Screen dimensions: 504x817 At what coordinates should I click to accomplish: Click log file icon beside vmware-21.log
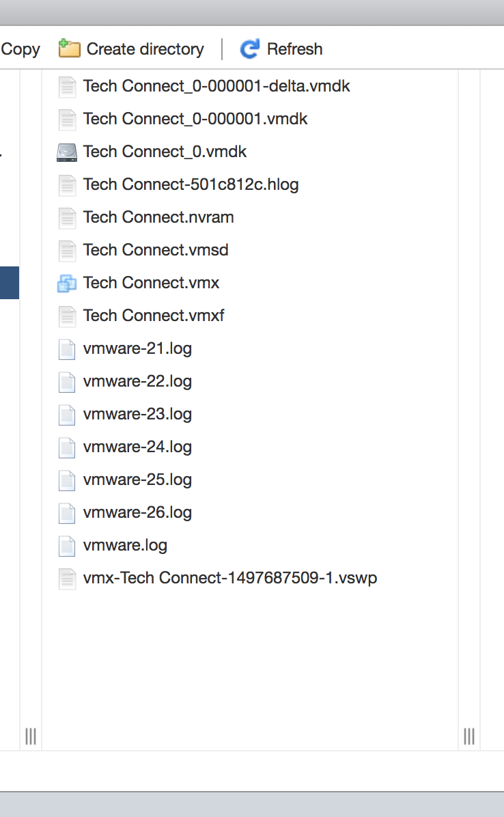pyautogui.click(x=67, y=349)
